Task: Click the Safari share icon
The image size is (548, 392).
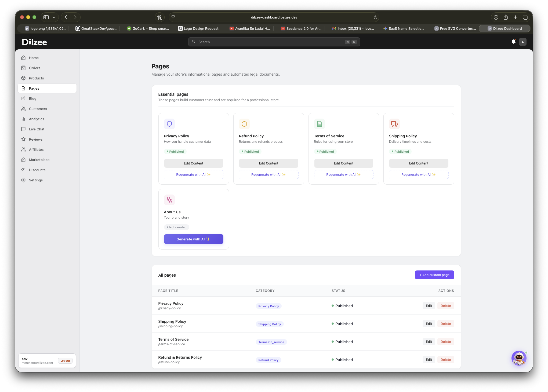Action: pyautogui.click(x=506, y=17)
